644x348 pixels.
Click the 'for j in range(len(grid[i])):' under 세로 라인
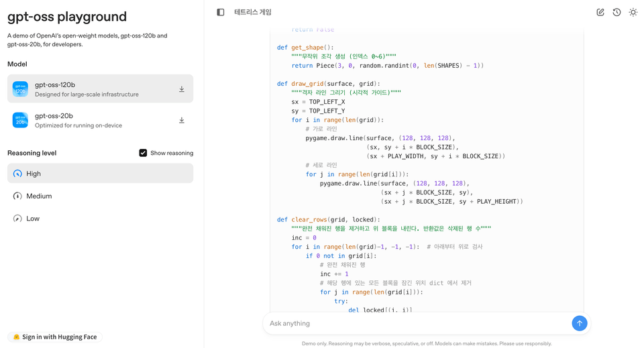pyautogui.click(x=358, y=174)
